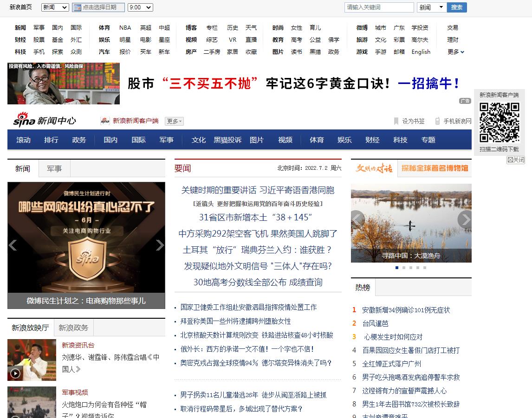Open headline 30地高考分数线全部公布
The width and height of the screenshot is (532, 418).
[258, 283]
